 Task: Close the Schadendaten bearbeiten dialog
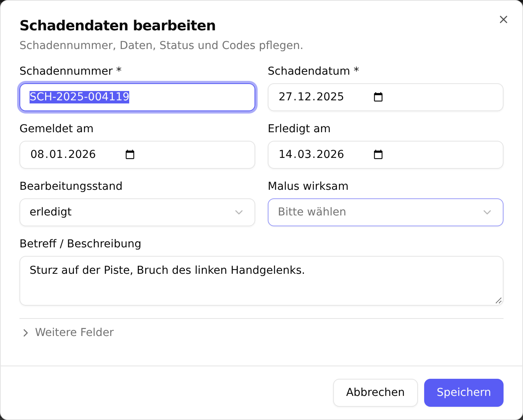(504, 19)
